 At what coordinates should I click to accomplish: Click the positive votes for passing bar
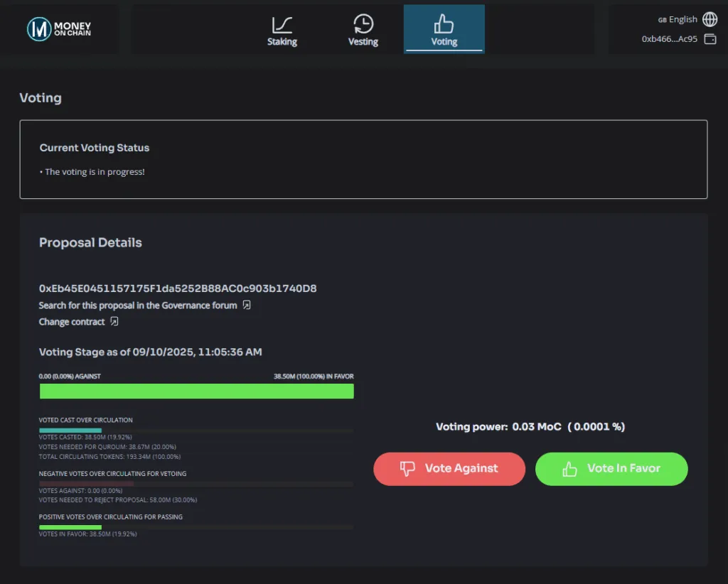196,527
